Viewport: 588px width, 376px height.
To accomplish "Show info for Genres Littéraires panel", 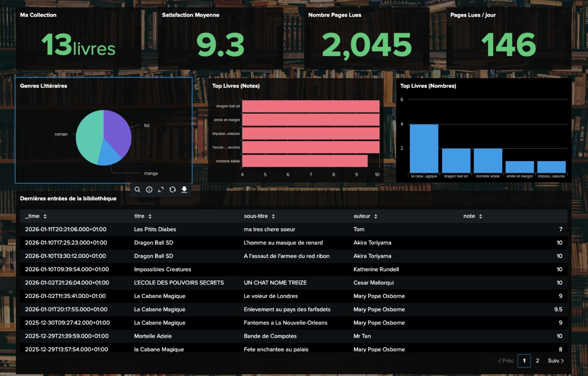I will pos(149,190).
